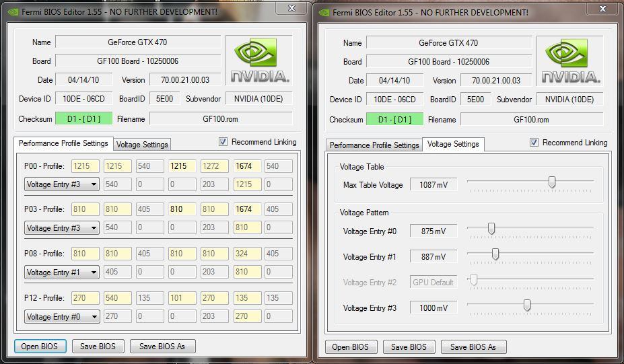Viewport: 624px width, 364px height.
Task: Click P00 profile 1272 field
Action: click(x=215, y=166)
